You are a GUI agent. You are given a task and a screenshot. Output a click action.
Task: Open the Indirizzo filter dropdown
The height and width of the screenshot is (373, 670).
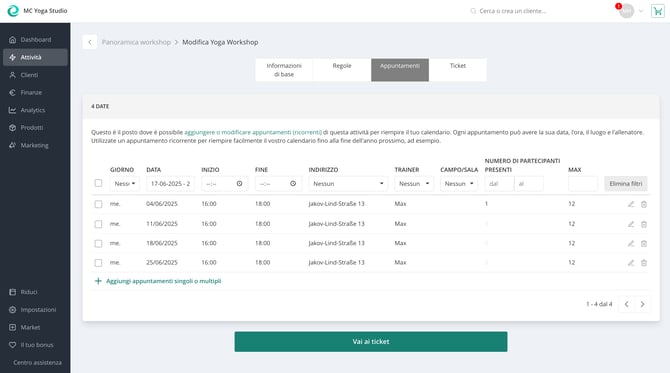point(348,184)
